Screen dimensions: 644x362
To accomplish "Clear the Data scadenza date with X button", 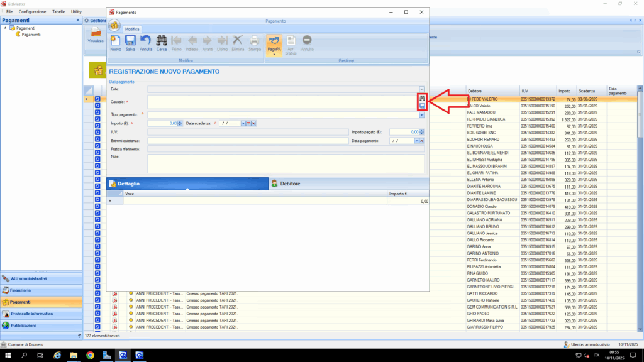I will click(x=253, y=123).
